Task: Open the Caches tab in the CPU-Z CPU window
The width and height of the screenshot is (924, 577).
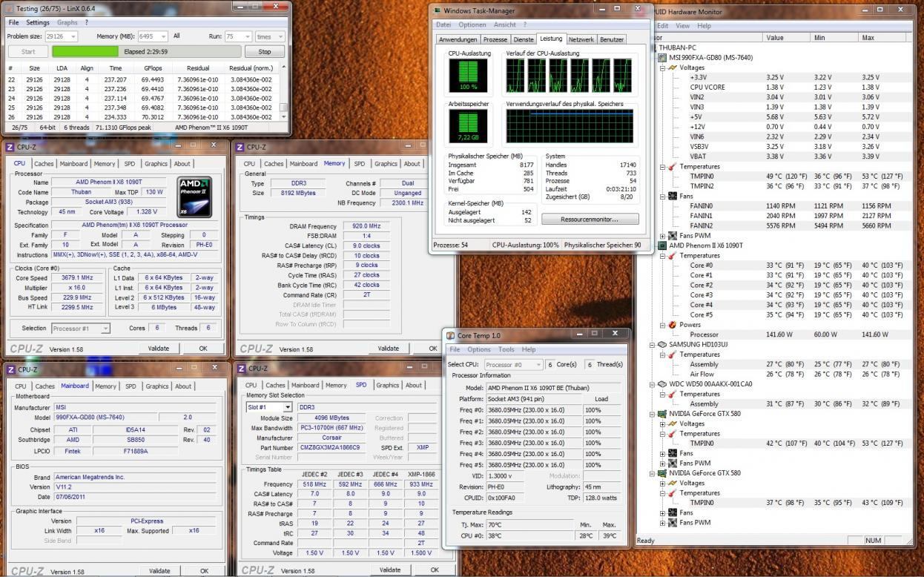Action: point(44,164)
